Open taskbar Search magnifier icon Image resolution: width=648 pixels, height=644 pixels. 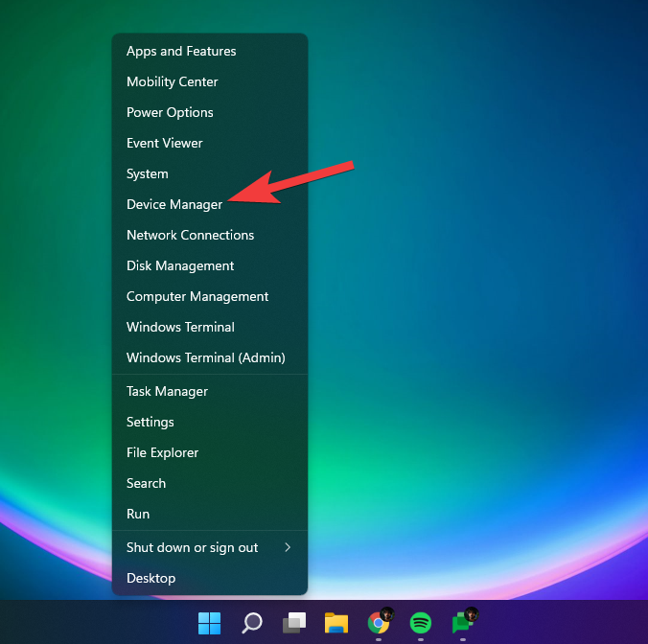point(252,623)
